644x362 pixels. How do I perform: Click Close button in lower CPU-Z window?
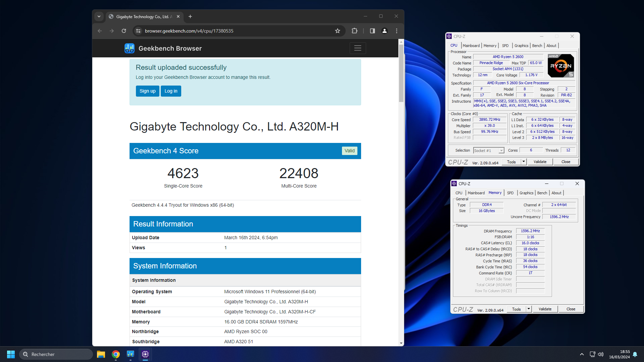[x=571, y=309]
